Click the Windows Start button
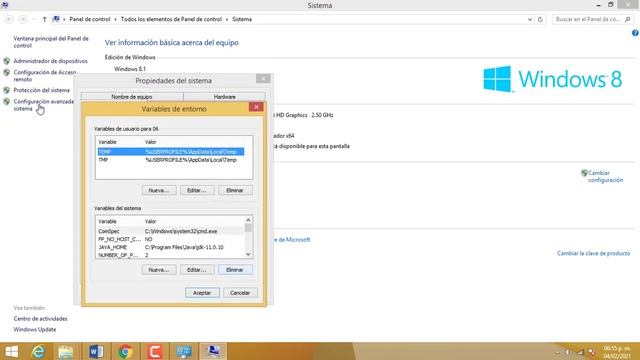The image size is (640, 360). click(x=11, y=351)
